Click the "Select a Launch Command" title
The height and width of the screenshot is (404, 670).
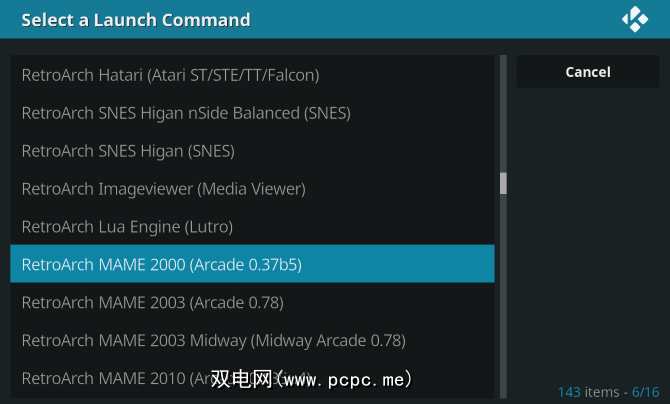pos(136,20)
